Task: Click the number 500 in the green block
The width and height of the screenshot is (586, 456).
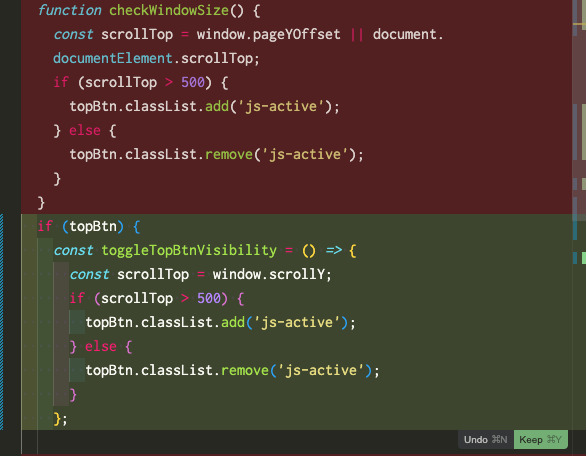Action: pyautogui.click(x=209, y=298)
